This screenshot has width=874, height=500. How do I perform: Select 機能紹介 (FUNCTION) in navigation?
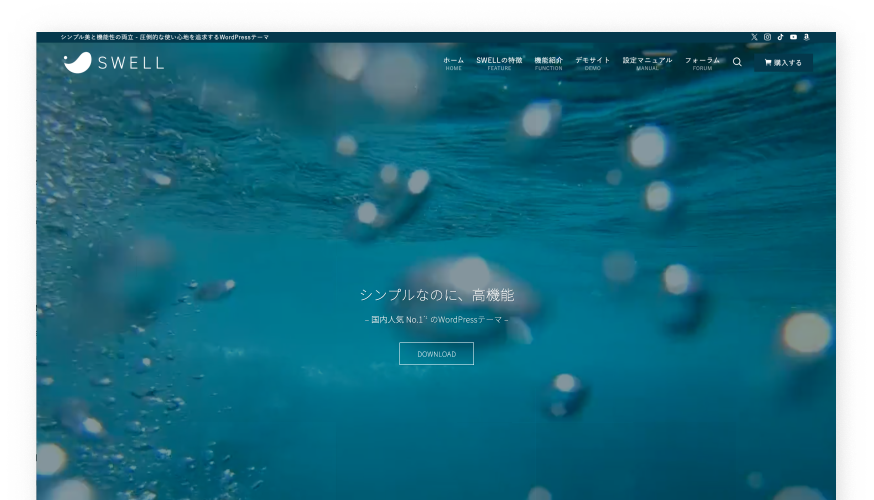click(548, 62)
